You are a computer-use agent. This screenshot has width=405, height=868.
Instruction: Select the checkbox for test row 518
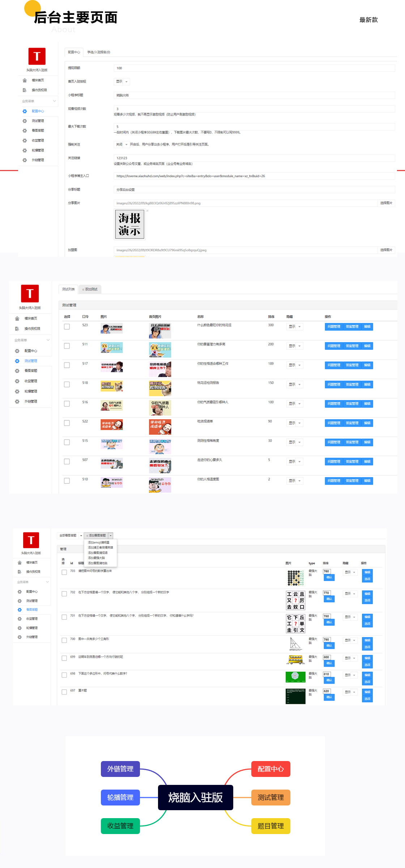67,384
